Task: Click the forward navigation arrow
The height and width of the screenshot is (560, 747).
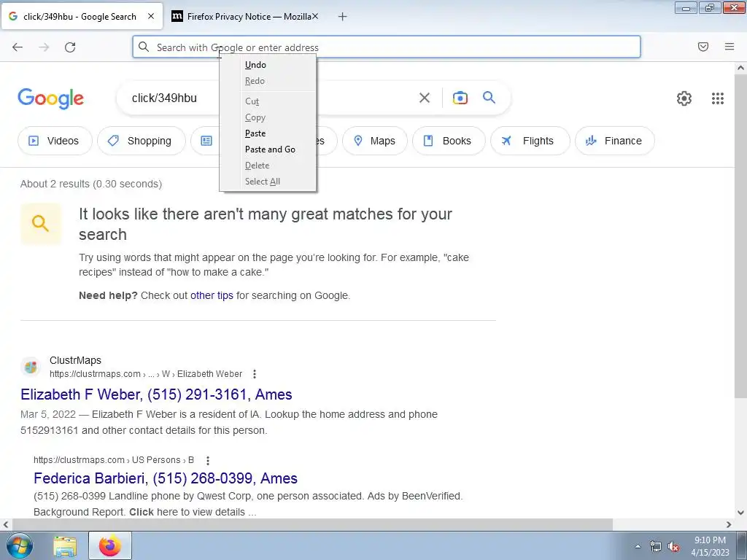Action: point(44,47)
